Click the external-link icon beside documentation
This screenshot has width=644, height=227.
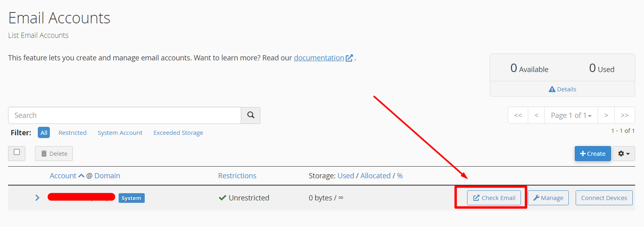349,58
